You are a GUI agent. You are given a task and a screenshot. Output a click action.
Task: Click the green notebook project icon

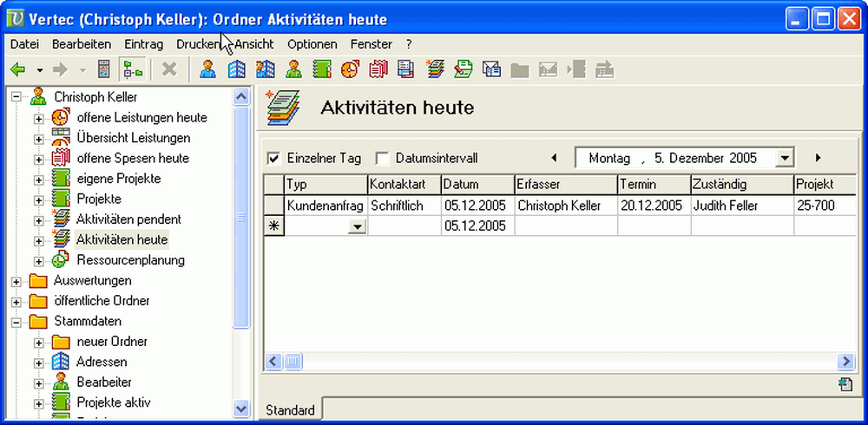322,69
